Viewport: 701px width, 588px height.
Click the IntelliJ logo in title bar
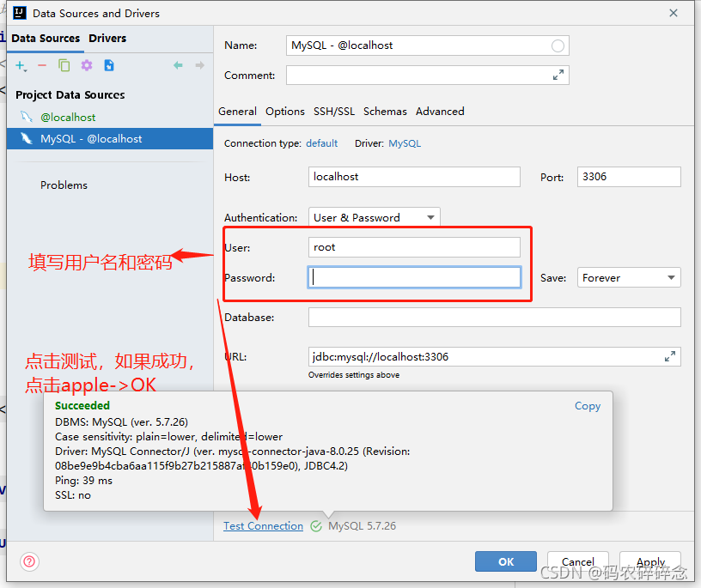20,13
